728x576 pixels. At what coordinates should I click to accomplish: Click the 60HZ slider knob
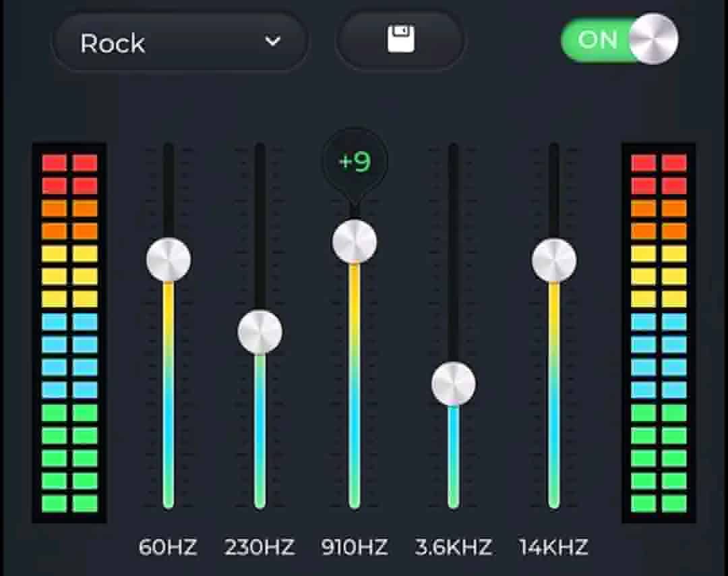(x=169, y=260)
